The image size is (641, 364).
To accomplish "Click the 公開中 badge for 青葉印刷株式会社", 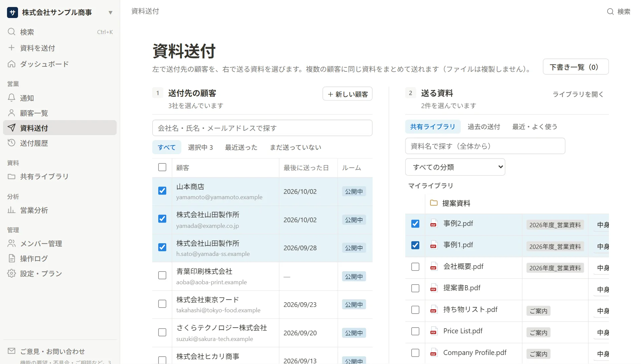I will tap(354, 276).
